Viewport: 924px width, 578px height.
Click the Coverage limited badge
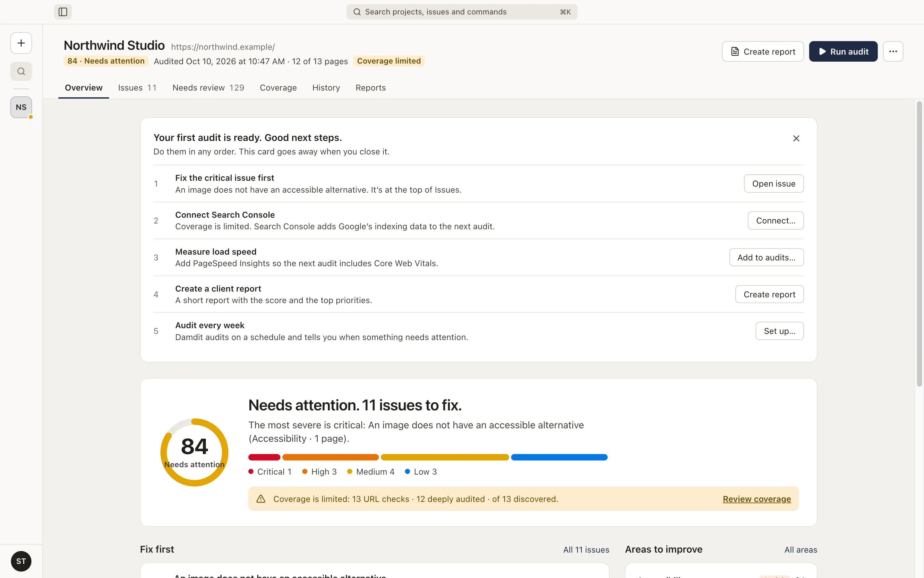tap(389, 61)
